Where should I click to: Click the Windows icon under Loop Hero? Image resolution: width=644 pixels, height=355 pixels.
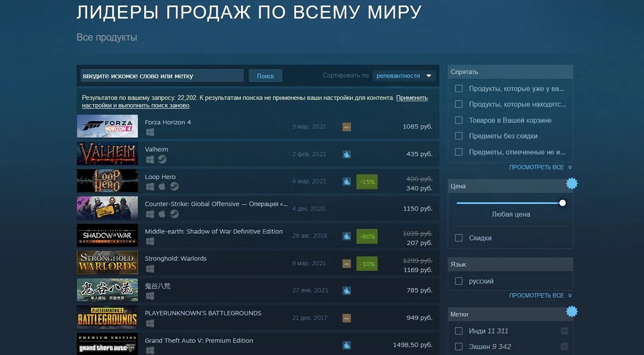pyautogui.click(x=149, y=187)
